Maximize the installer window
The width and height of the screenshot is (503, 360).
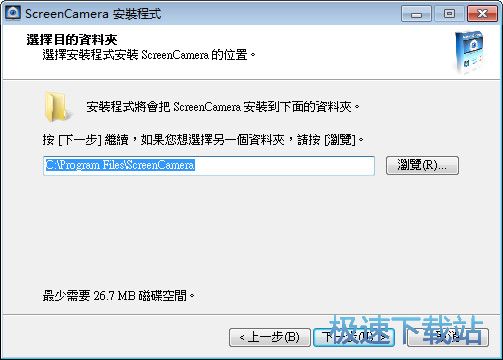[x=449, y=14]
